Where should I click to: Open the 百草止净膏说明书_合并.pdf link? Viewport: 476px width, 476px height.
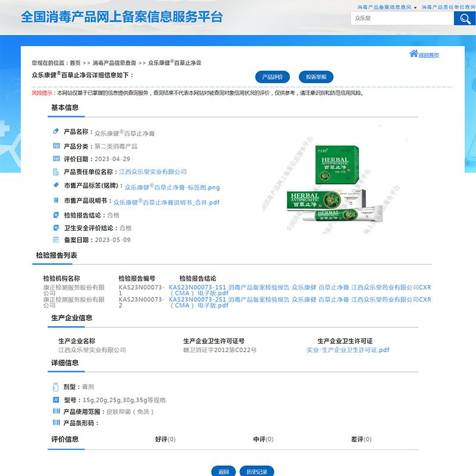[x=166, y=202]
